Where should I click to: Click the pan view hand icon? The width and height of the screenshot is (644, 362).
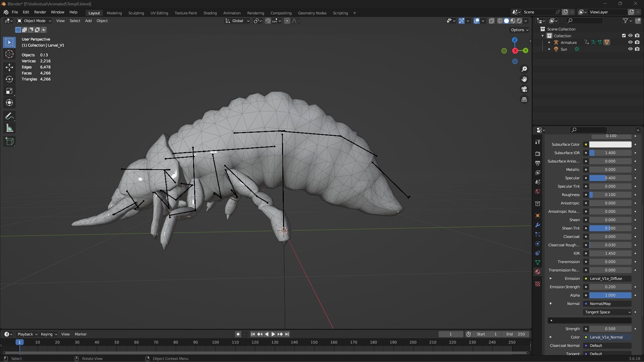point(524,79)
